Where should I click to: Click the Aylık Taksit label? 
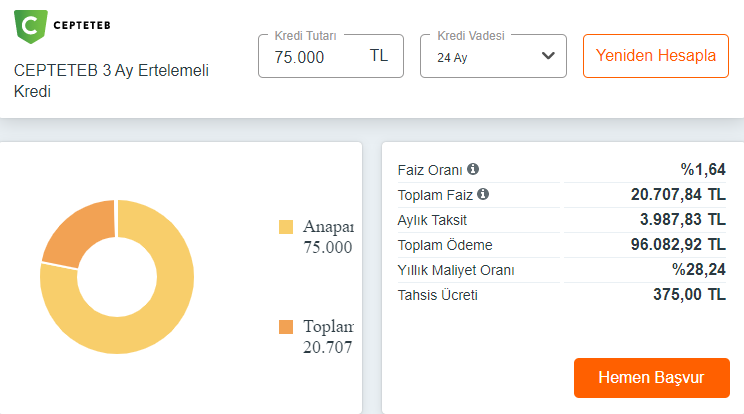pos(432,220)
